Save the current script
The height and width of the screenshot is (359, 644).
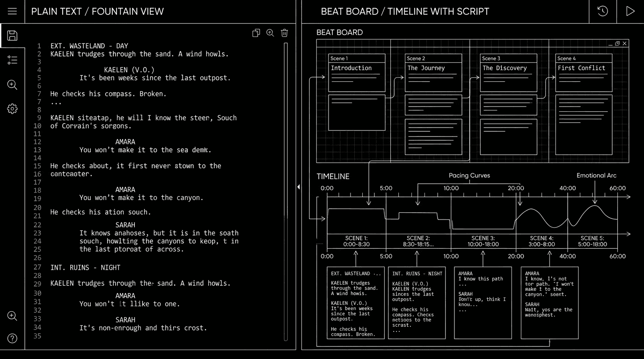click(12, 36)
